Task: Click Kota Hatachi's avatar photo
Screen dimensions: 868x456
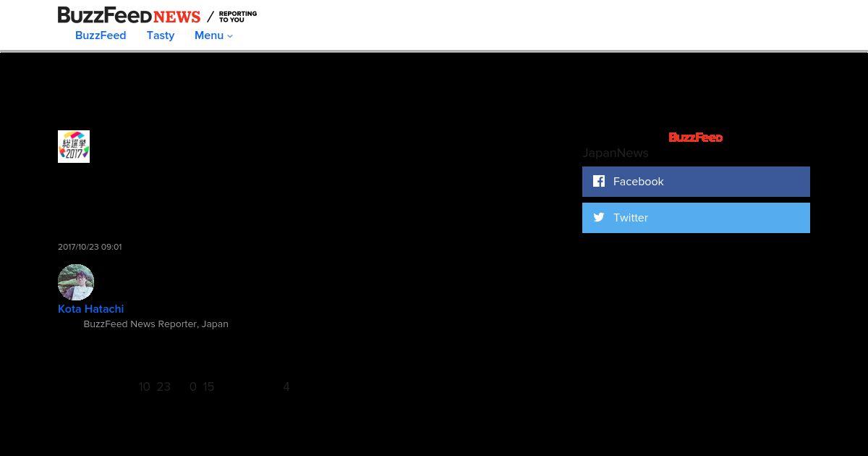Action: tap(76, 282)
